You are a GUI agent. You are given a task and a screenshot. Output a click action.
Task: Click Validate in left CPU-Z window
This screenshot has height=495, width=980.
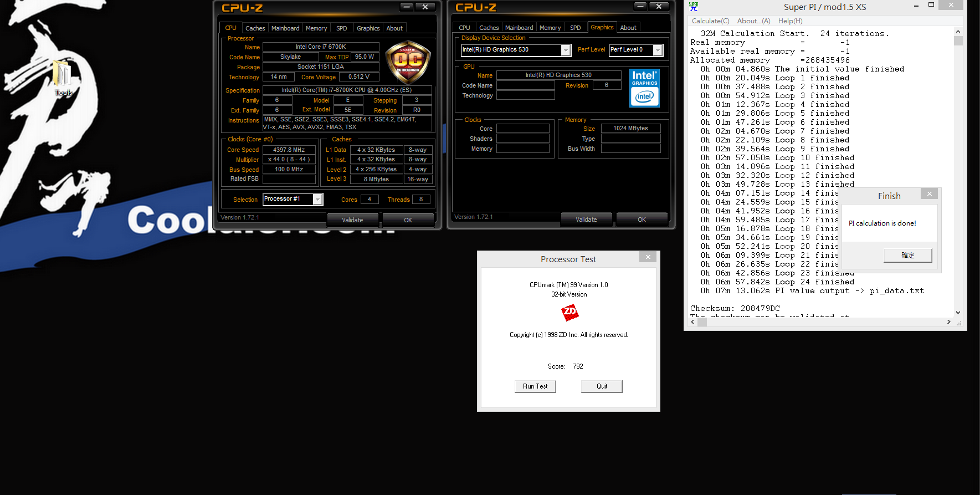point(352,220)
